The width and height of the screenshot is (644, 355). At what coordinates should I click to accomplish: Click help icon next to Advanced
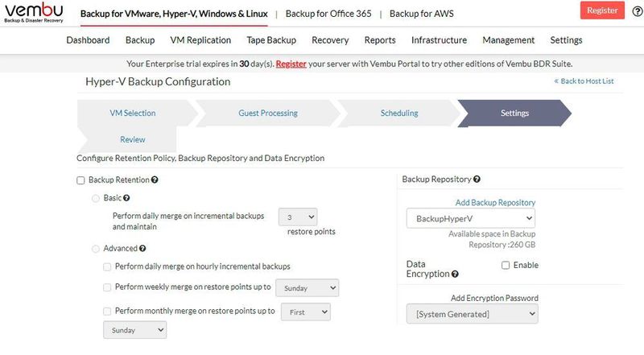142,249
